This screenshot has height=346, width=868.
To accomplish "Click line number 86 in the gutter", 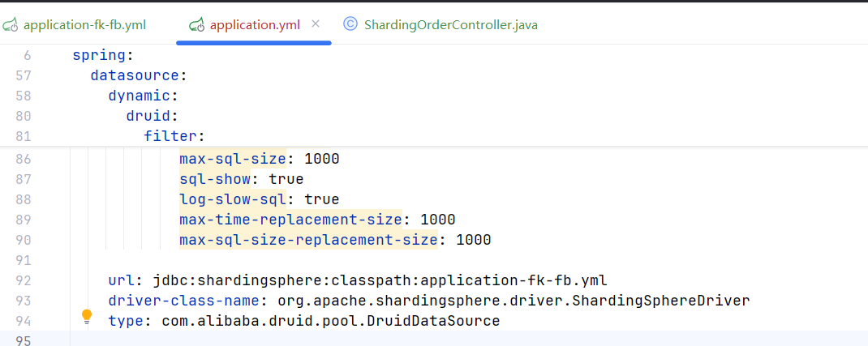I will tap(24, 160).
